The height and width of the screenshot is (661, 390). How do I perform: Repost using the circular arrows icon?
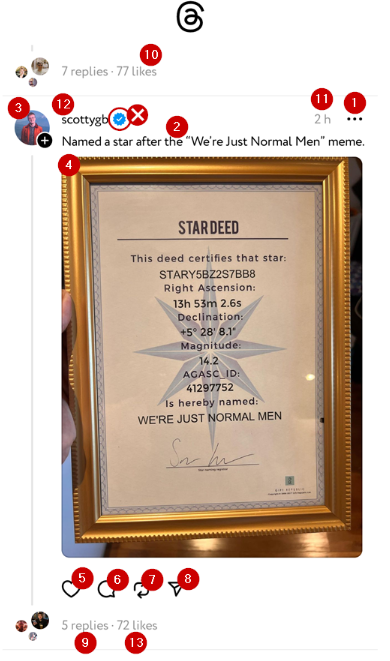click(x=142, y=589)
